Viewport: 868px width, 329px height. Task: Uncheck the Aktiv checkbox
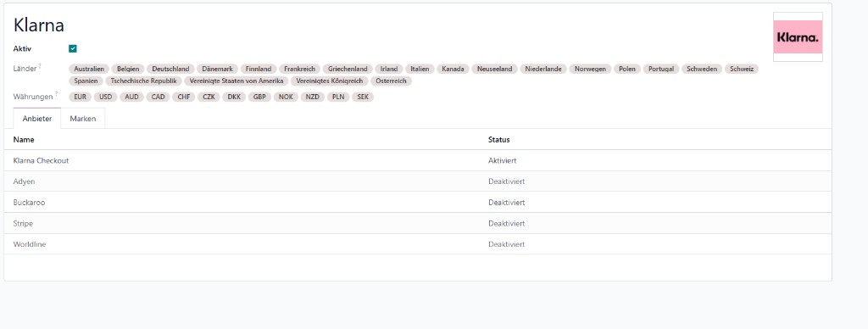click(x=73, y=48)
